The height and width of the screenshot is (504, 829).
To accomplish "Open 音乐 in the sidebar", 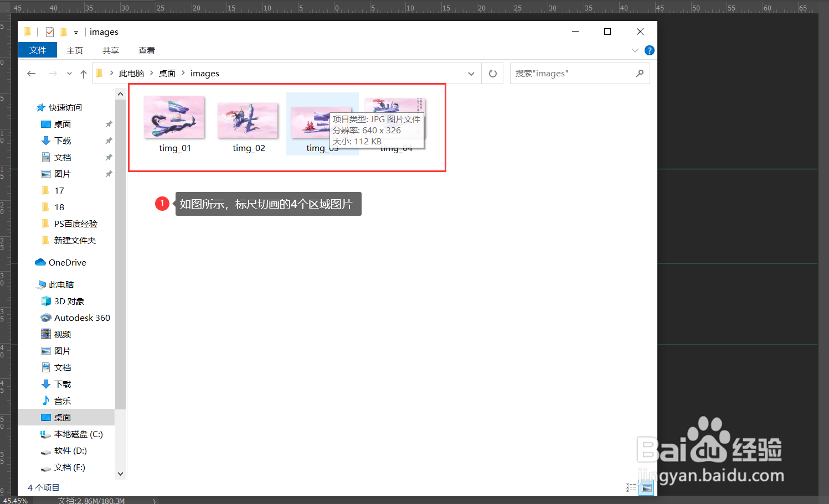I will pyautogui.click(x=63, y=401).
